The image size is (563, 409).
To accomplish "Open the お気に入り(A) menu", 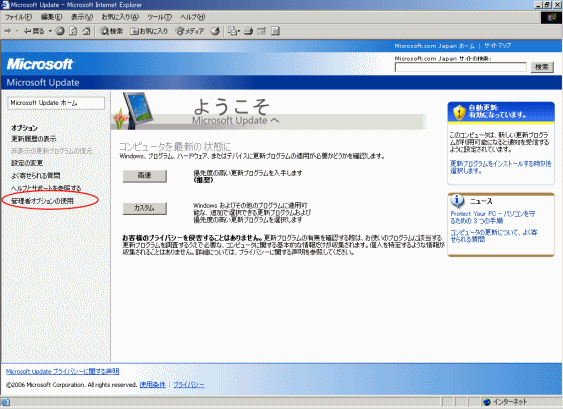I will pyautogui.click(x=120, y=17).
